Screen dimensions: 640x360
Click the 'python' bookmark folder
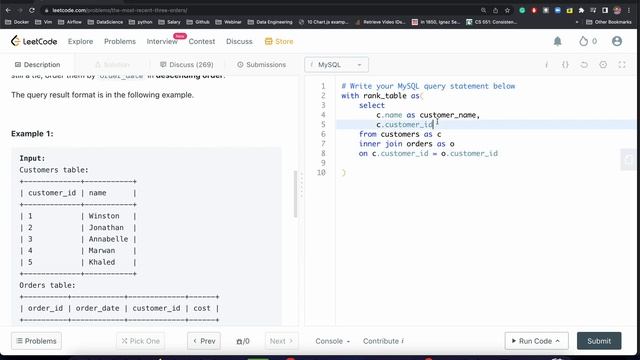[x=140, y=22]
